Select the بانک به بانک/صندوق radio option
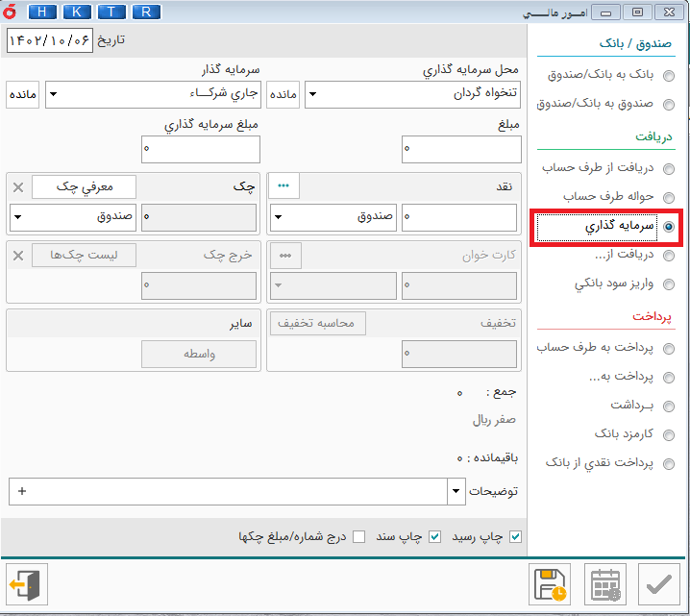Image resolution: width=690 pixels, height=616 pixels. (669, 75)
